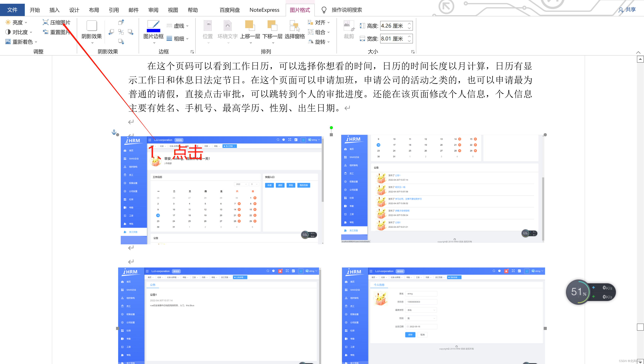Screen dimensions: 644x364
Task: Click the blue Picture Border color swatch
Action: click(153, 31)
